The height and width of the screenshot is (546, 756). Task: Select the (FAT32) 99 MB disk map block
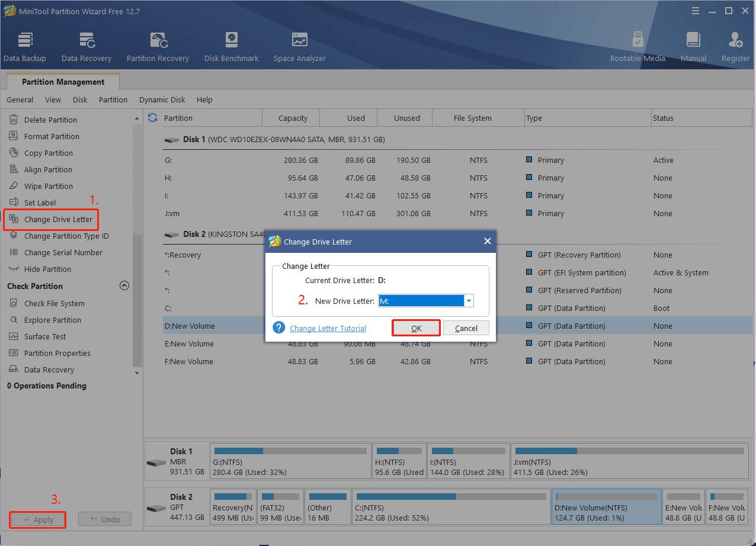tap(281, 506)
